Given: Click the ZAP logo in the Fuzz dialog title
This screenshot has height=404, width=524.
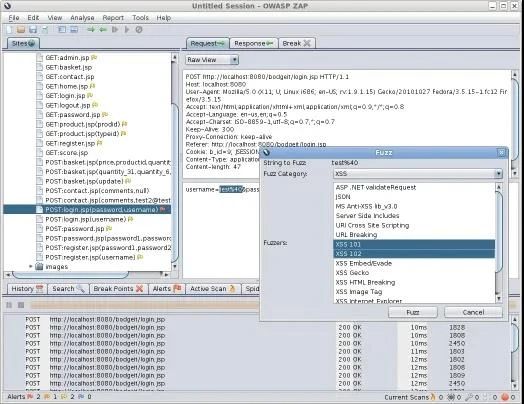Looking at the screenshot, I should click(x=266, y=153).
